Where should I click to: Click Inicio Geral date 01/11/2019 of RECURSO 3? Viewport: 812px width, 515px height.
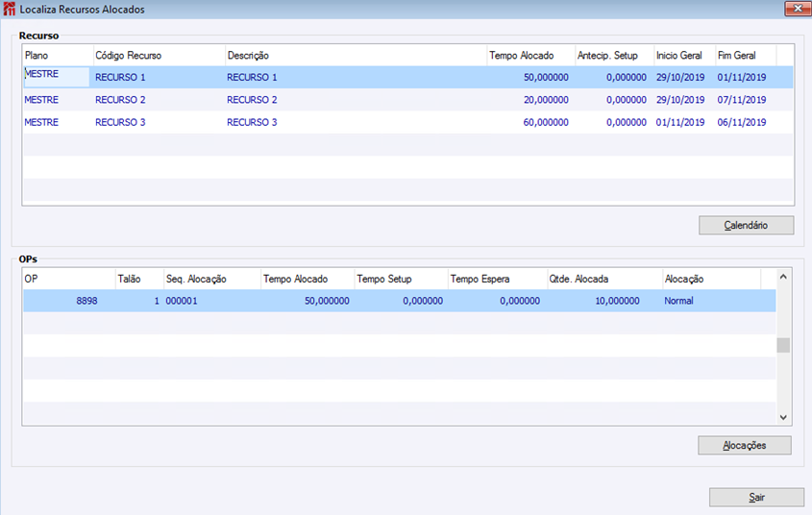(680, 122)
